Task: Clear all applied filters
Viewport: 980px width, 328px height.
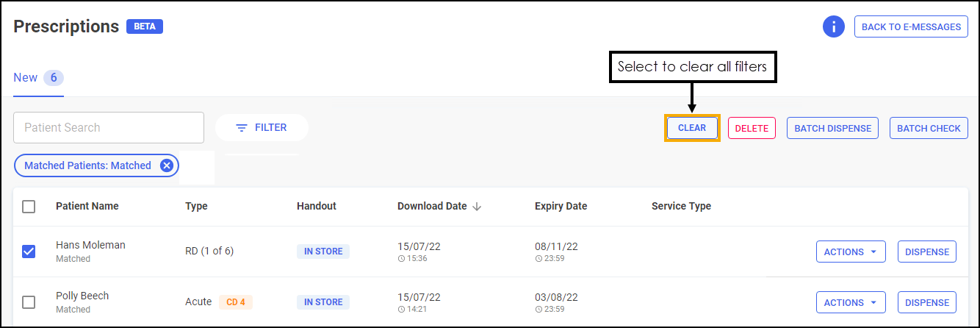Action: [692, 128]
